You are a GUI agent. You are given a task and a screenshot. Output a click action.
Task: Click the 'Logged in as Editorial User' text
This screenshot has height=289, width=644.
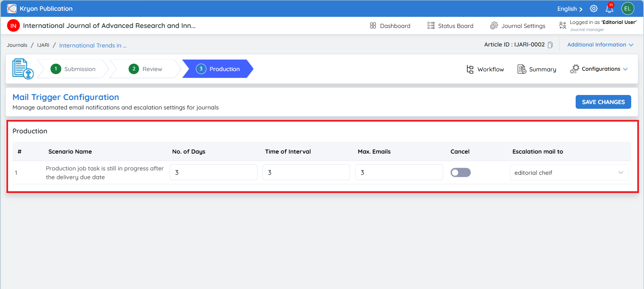[603, 22]
